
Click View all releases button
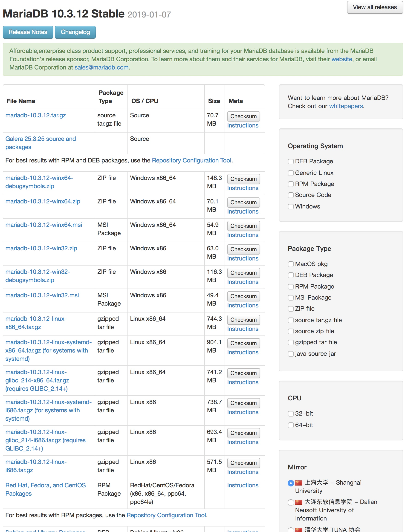pos(374,7)
